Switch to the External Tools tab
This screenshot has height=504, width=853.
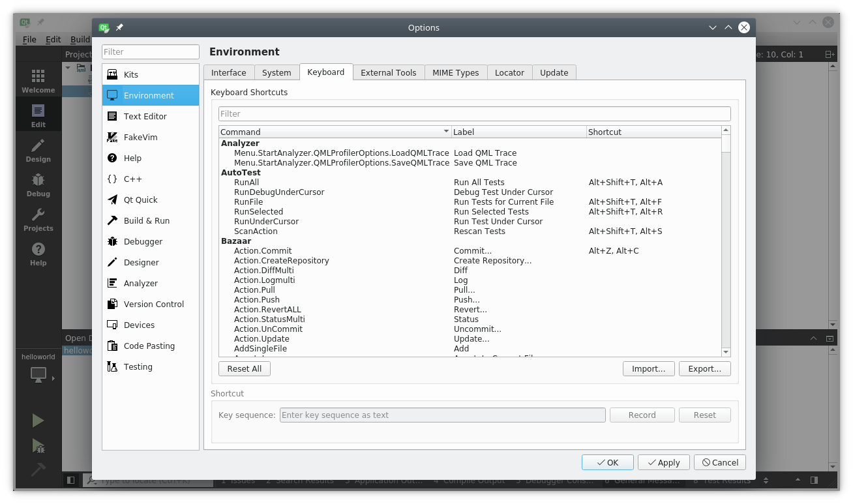coord(388,72)
